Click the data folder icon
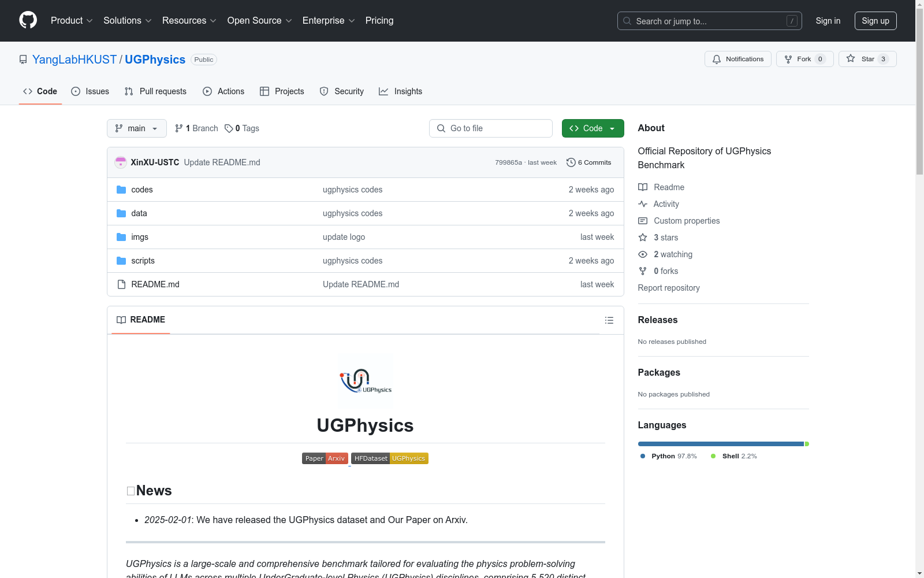This screenshot has height=578, width=924. (121, 213)
